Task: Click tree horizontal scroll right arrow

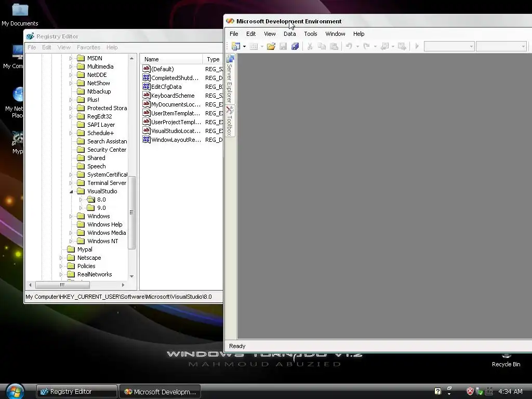Action: click(x=123, y=285)
